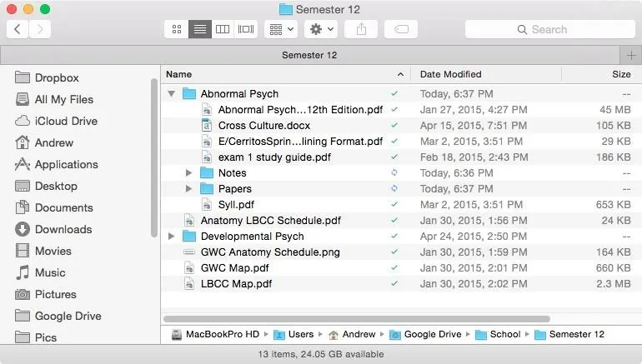Sort by the Name column header
This screenshot has height=364, width=642.
tap(285, 74)
